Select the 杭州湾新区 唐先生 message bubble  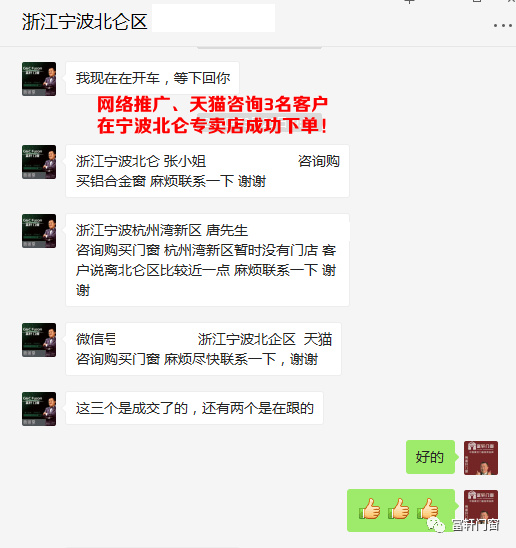coord(207,260)
